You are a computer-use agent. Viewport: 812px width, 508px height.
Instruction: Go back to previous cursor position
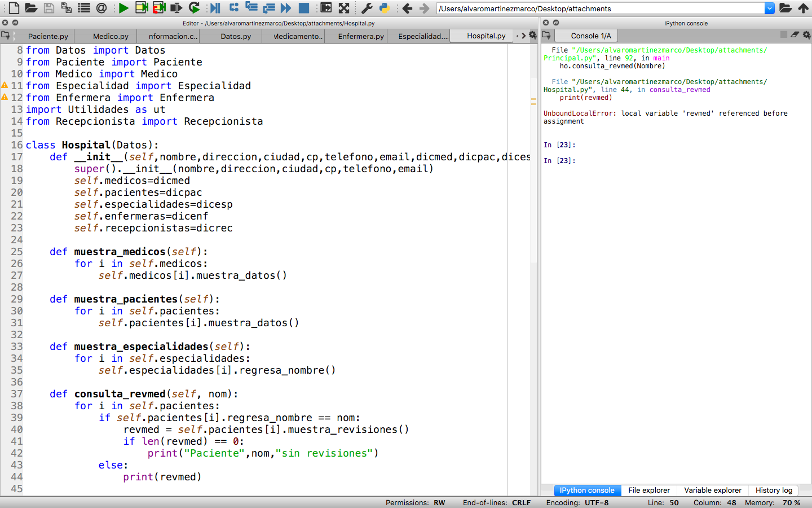407,8
